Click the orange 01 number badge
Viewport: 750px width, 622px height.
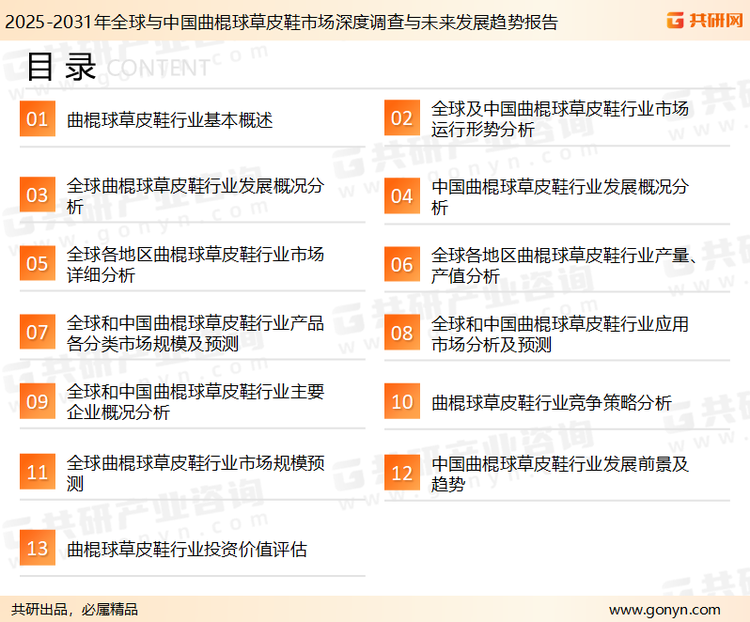click(x=37, y=120)
